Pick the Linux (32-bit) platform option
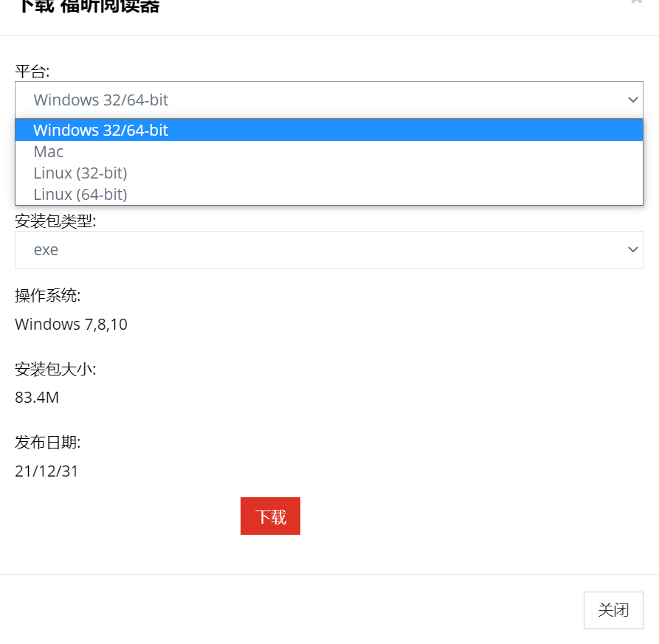 (x=80, y=173)
